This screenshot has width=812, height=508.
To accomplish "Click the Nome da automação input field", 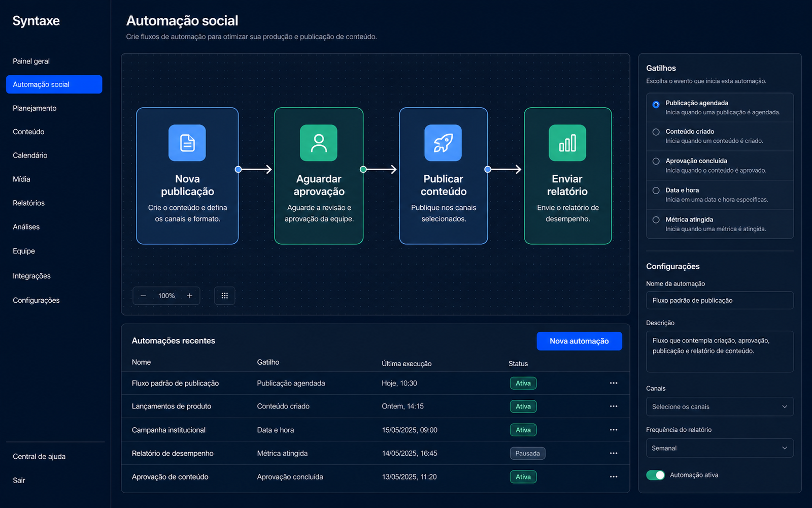I will click(x=720, y=300).
